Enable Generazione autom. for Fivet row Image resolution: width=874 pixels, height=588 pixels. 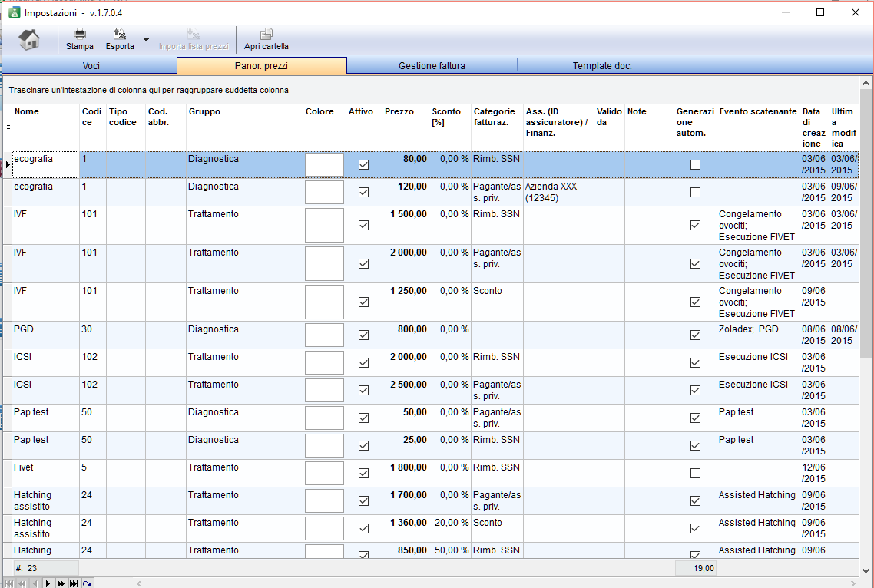(695, 473)
